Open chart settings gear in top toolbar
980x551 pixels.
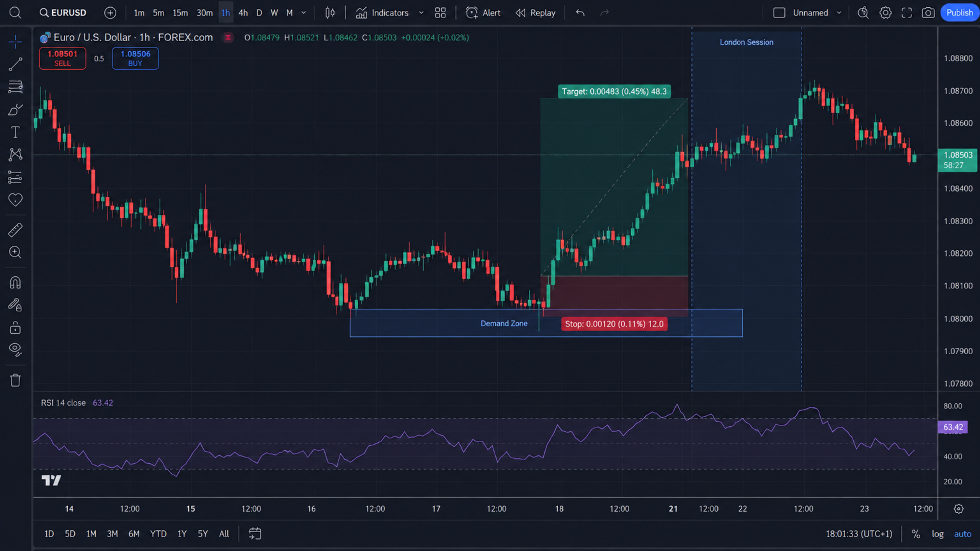[885, 13]
